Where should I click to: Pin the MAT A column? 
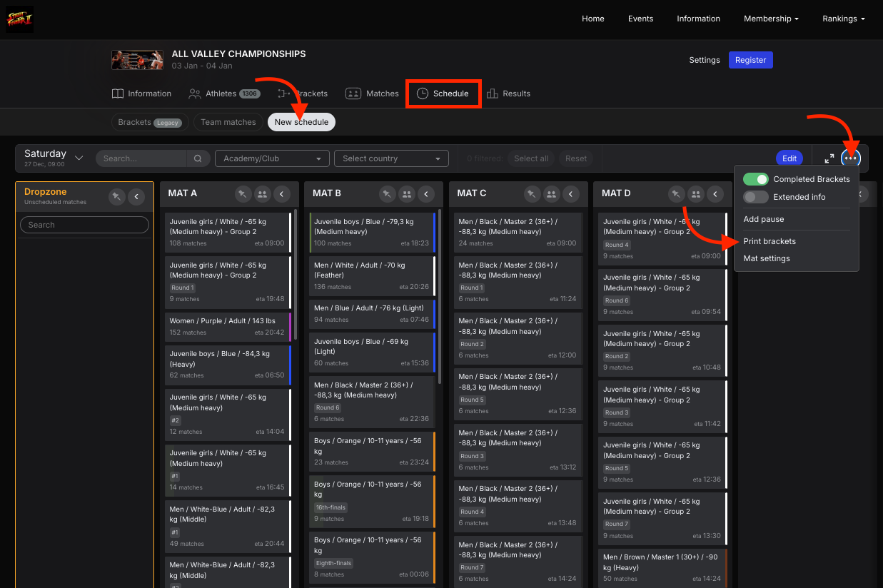pos(243,193)
